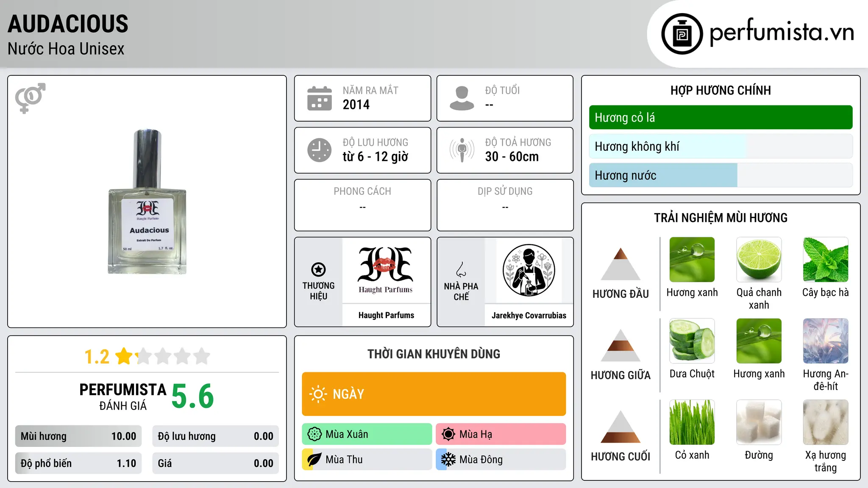This screenshot has height=488, width=868.
Task: Click the Phong cách label
Action: [362, 191]
